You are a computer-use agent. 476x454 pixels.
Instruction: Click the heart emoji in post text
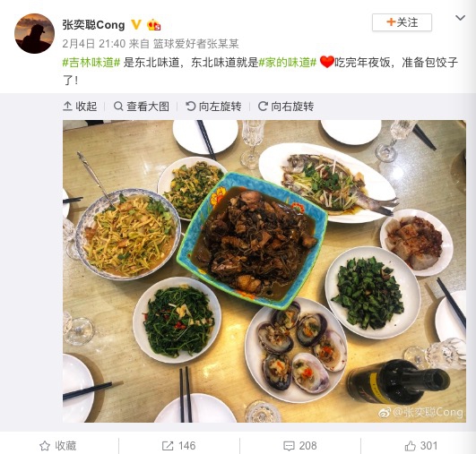click(x=327, y=62)
